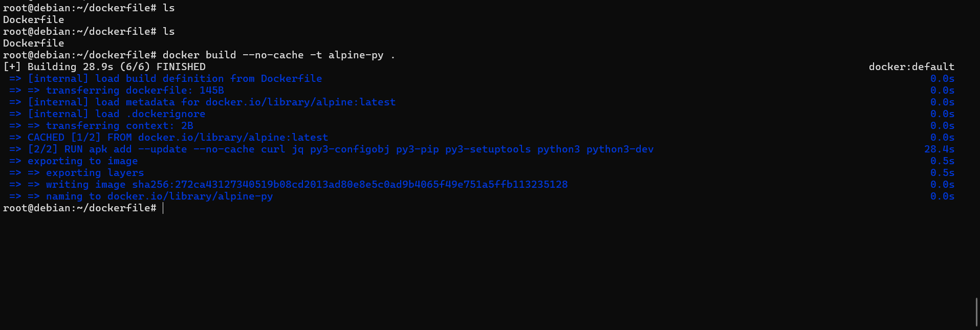Click the sha256 image hash

click(x=350, y=185)
